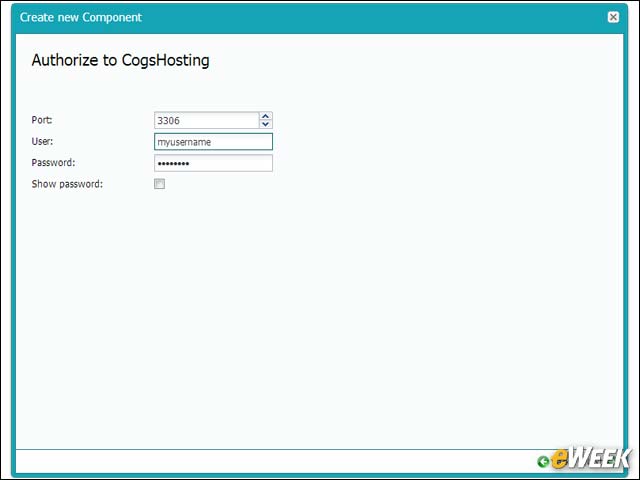Click the Password input field

point(213,163)
